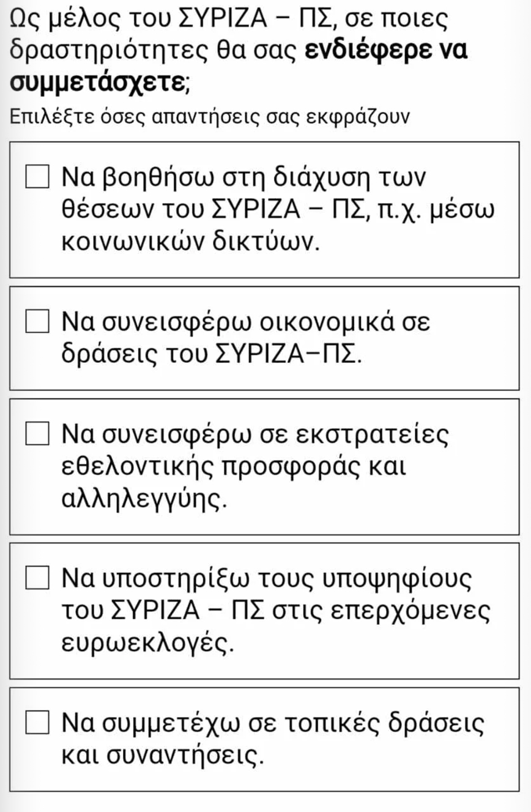Tick the "Να υποστηρίξω τους υποψηφίους" checkbox

37,576
